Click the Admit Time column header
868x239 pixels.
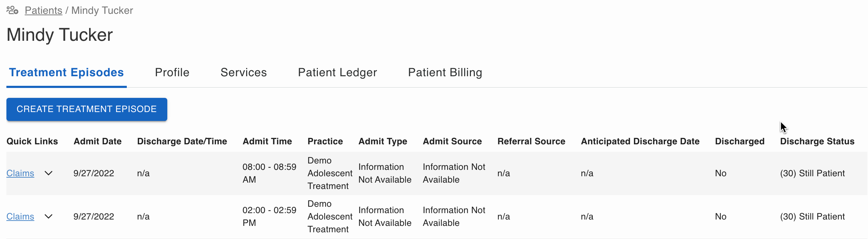267,141
